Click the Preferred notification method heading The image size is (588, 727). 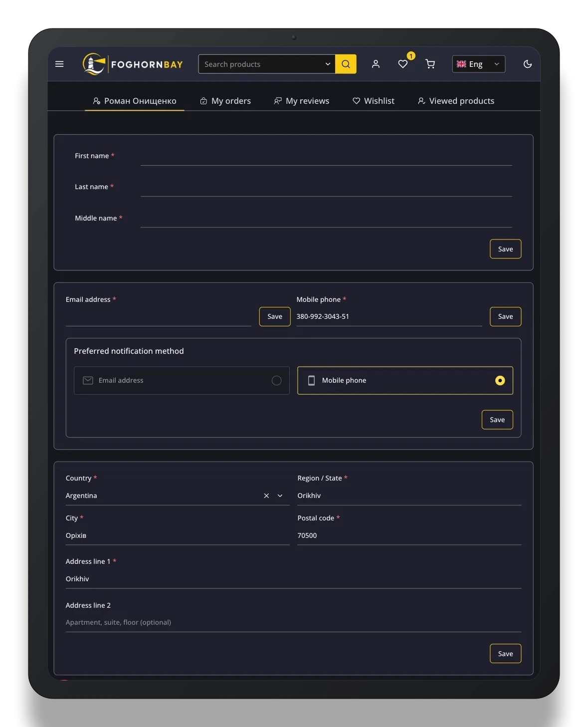click(x=129, y=351)
